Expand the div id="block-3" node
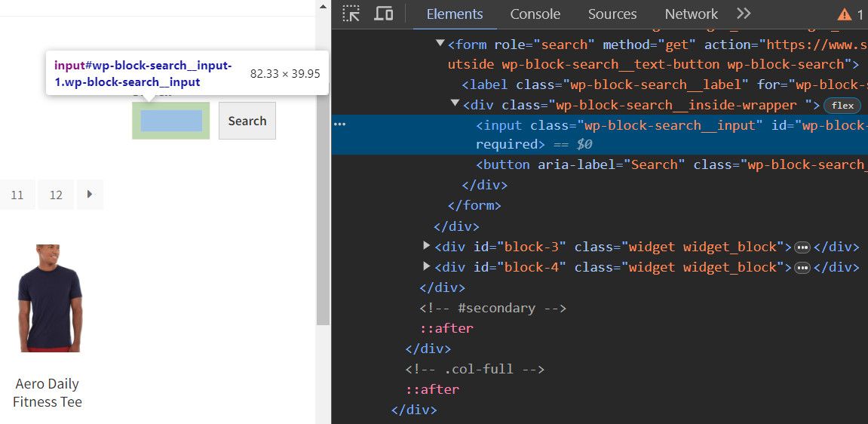The width and height of the screenshot is (868, 424). [426, 245]
